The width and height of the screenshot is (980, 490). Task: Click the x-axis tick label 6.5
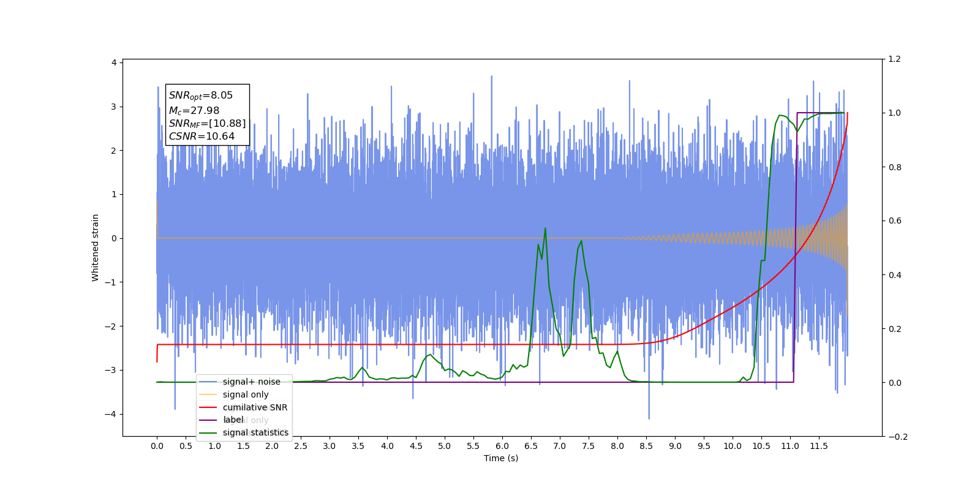point(531,446)
